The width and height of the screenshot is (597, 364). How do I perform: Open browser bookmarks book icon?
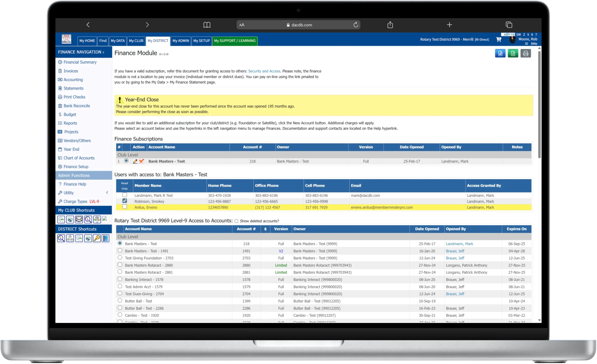point(207,25)
